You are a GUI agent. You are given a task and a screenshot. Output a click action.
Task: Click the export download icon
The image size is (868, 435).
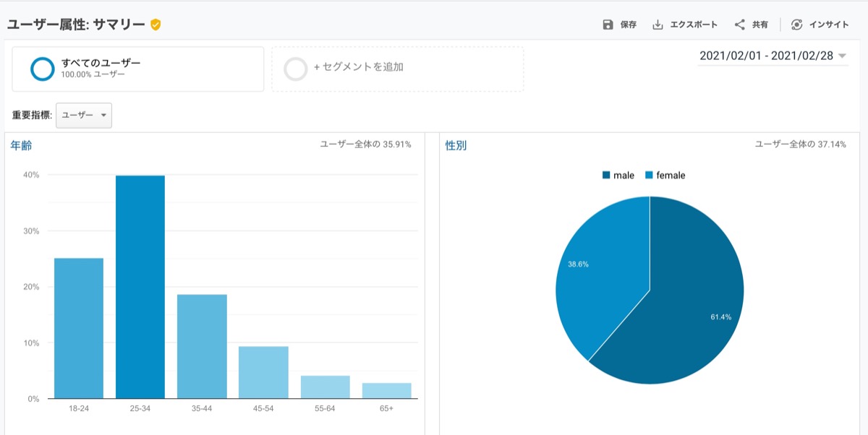[x=658, y=25]
